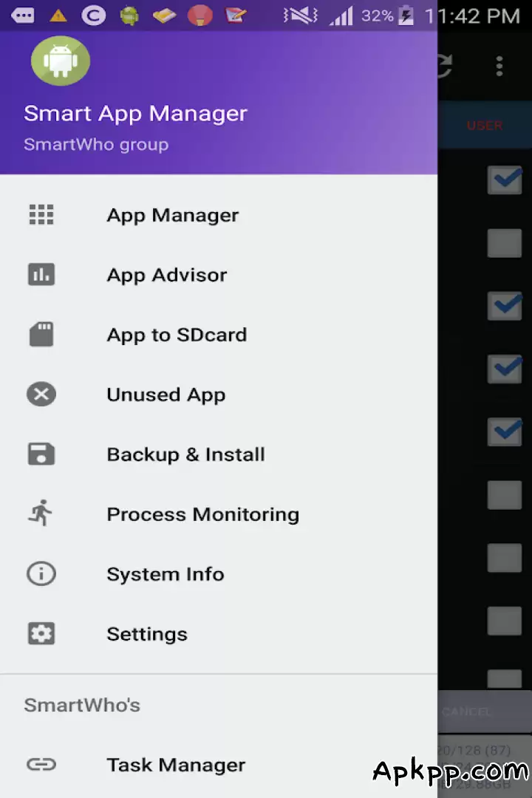Open Task Manager link
Screen dimensions: 532x798
coord(219,765)
